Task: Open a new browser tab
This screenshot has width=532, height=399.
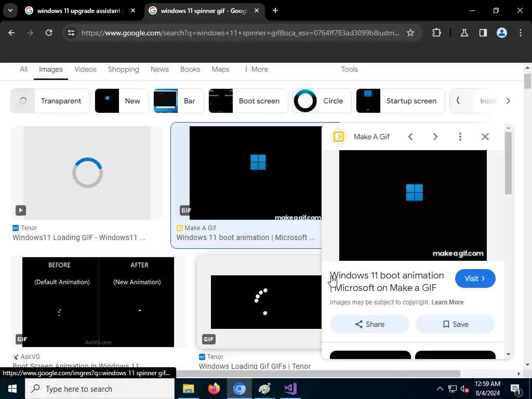Action: point(275,11)
